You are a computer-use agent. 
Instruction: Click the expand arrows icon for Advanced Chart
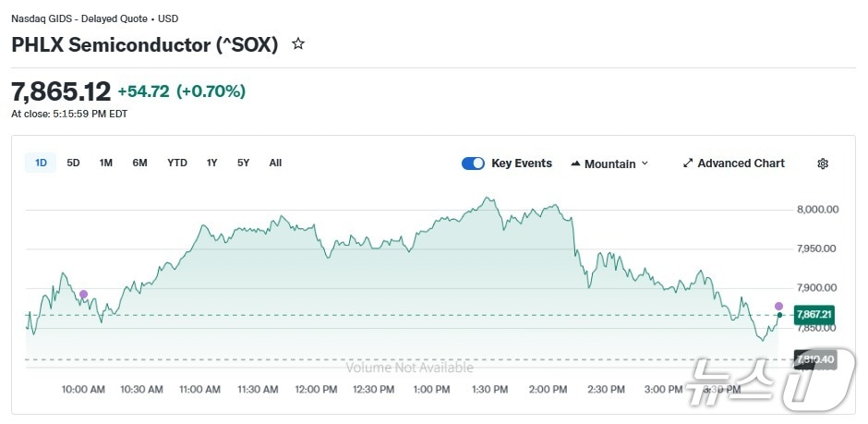point(687,164)
